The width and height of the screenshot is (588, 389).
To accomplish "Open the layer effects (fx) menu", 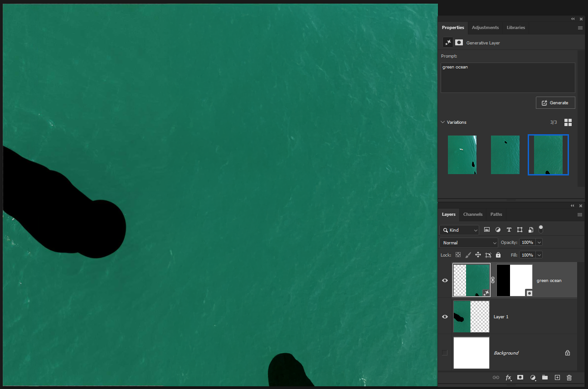I will pos(508,377).
